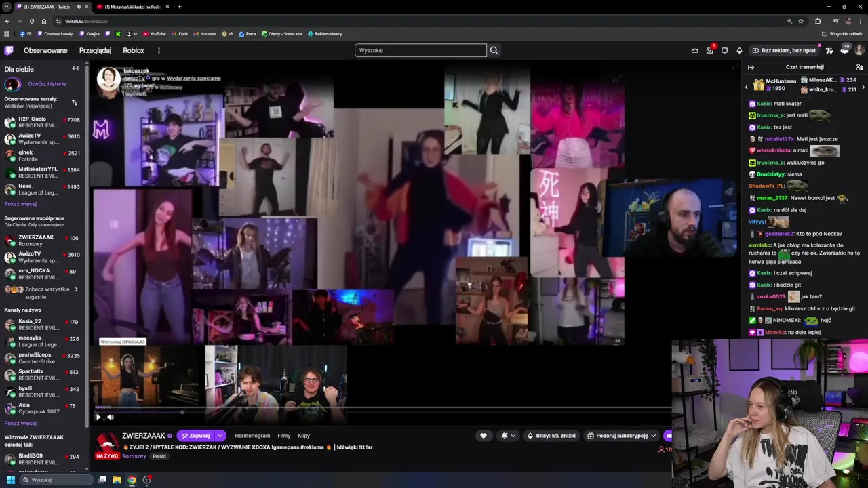Mute the ZWIERZAAAK tab audio icon
868x488 pixels.
[78, 7]
